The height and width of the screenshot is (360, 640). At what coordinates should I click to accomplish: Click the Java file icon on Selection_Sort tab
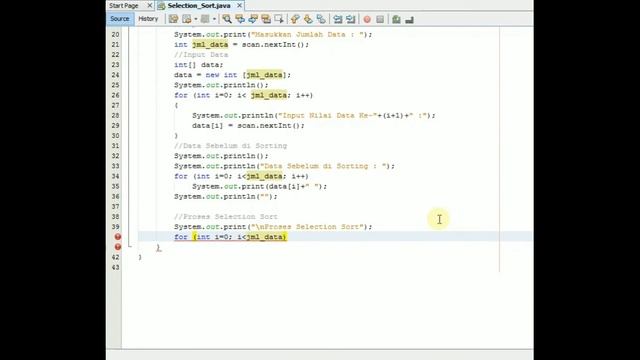[x=162, y=5]
